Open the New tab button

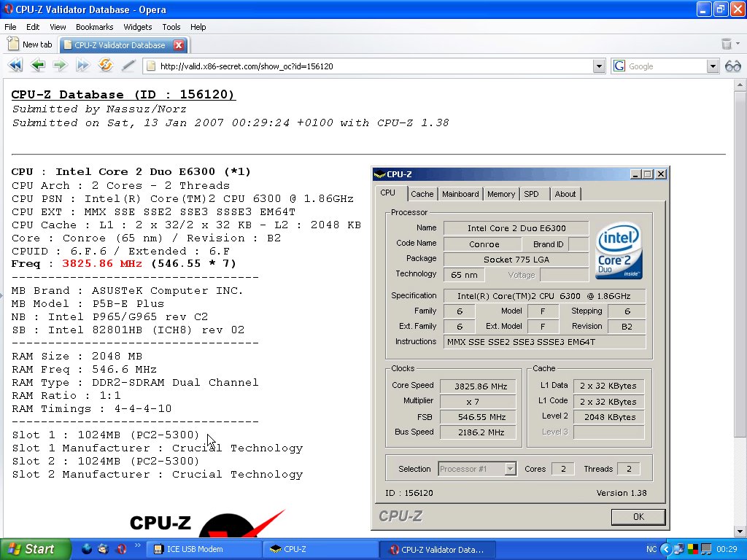click(x=30, y=44)
